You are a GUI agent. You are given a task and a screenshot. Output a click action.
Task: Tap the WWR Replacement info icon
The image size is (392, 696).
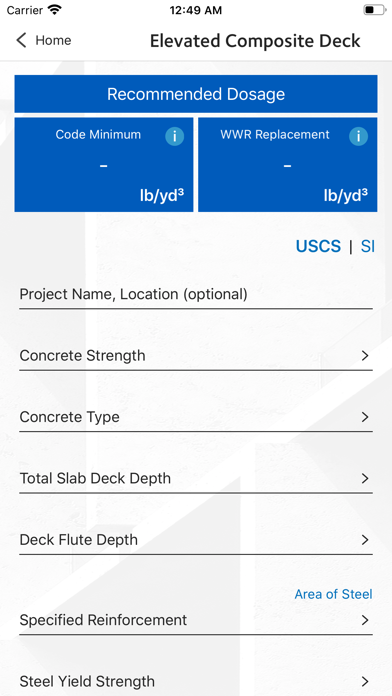tap(358, 136)
